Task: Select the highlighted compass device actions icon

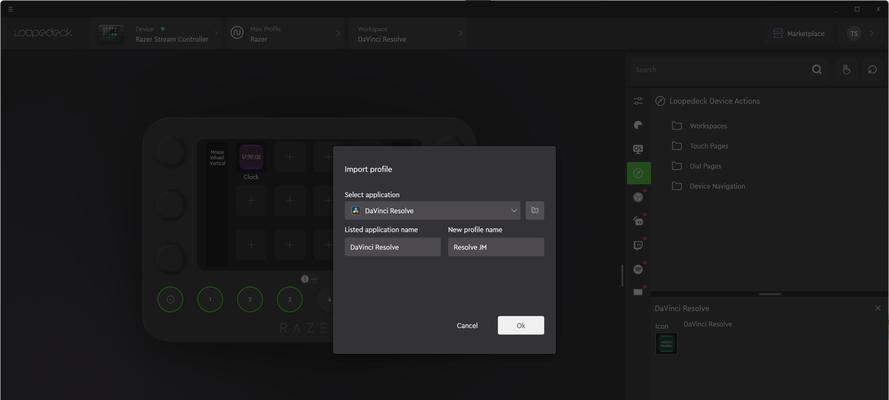Action: [x=638, y=173]
